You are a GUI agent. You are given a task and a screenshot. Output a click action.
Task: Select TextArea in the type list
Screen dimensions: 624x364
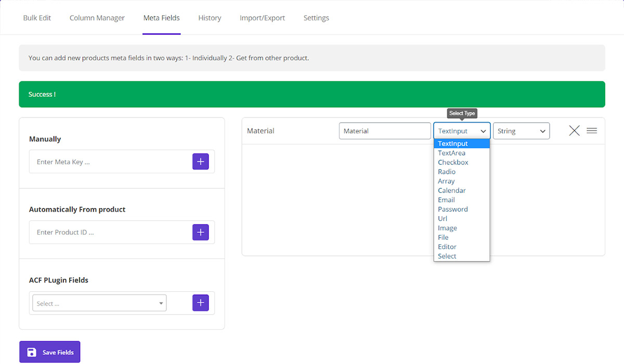[451, 153]
